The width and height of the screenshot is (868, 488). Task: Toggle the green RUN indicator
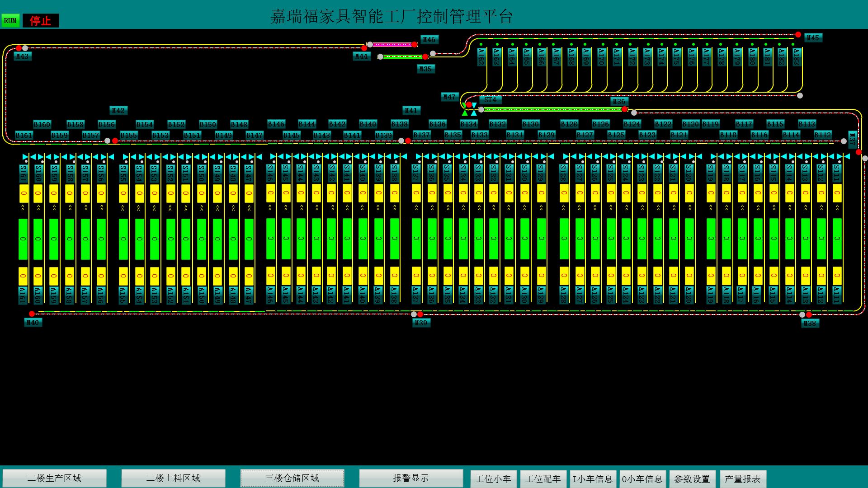pos(10,20)
